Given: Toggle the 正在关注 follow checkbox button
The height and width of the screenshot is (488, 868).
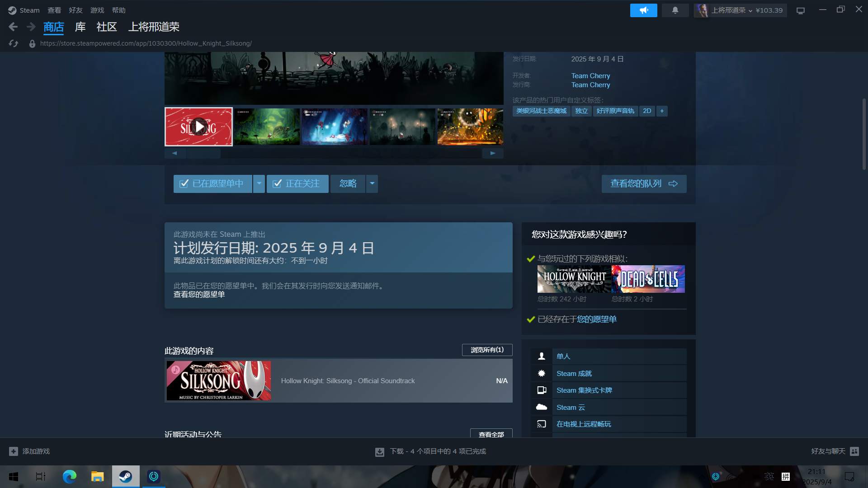Looking at the screenshot, I should (297, 184).
